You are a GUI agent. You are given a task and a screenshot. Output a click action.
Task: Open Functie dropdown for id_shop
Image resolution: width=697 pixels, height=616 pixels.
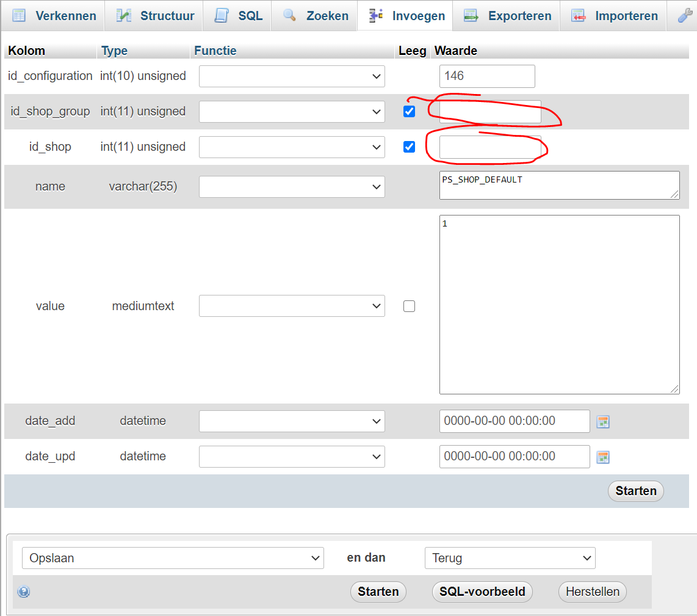coord(292,147)
